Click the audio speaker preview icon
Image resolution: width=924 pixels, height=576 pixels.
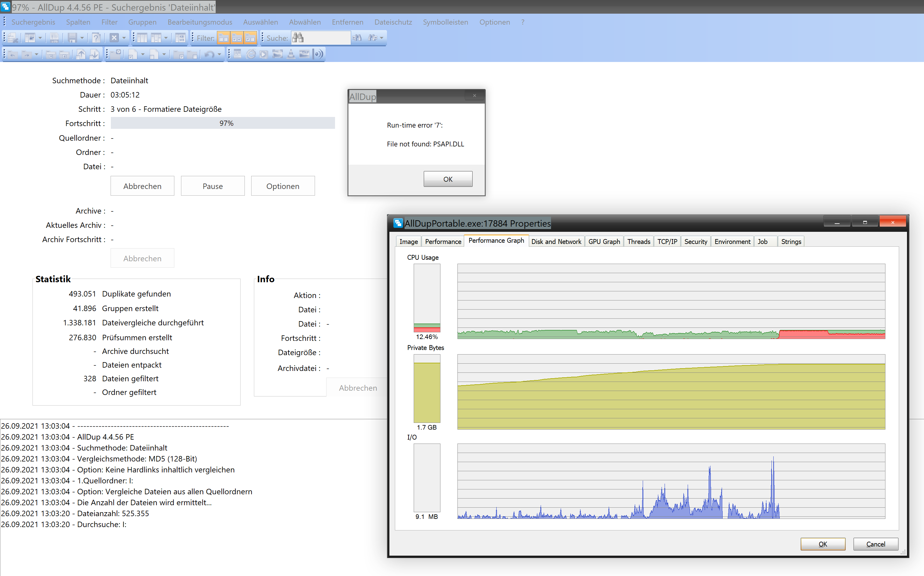click(x=318, y=54)
